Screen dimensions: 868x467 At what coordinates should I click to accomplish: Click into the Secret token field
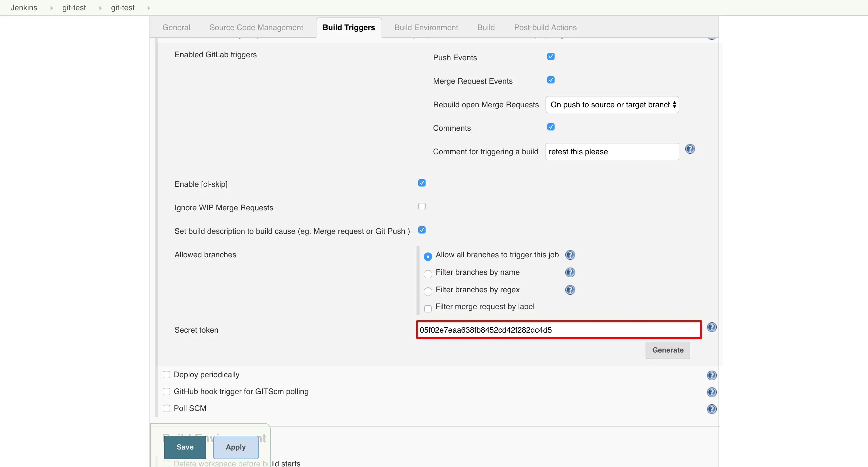coord(558,330)
